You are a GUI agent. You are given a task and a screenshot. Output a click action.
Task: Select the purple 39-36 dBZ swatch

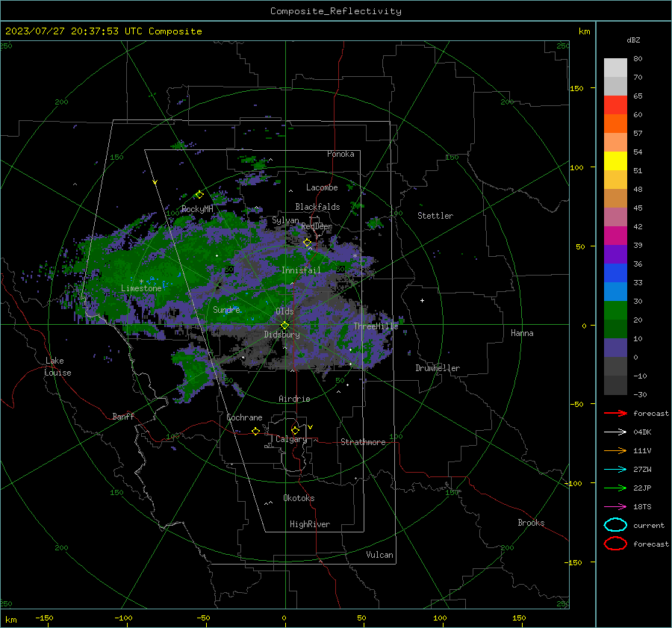coord(615,255)
